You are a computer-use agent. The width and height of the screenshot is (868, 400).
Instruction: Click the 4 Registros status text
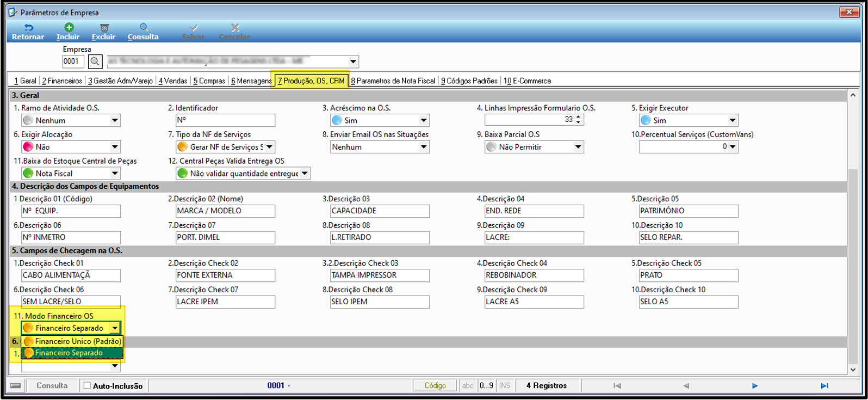pyautogui.click(x=547, y=385)
